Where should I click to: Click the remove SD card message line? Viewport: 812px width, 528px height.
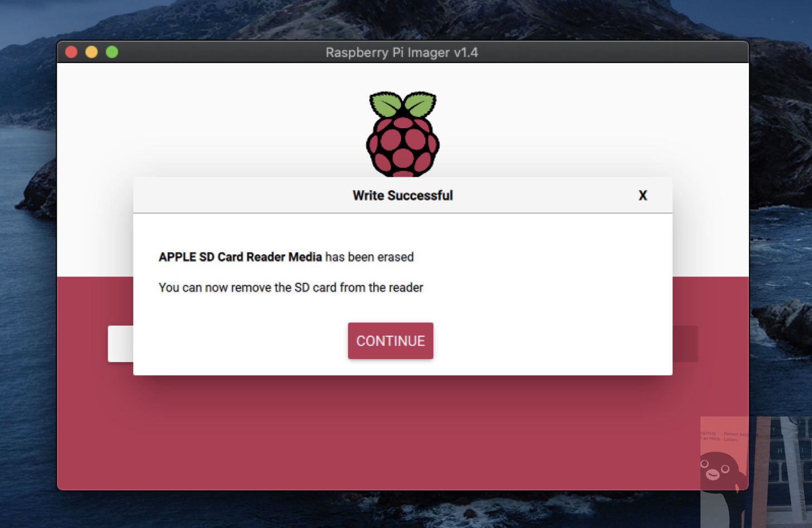pyautogui.click(x=291, y=288)
